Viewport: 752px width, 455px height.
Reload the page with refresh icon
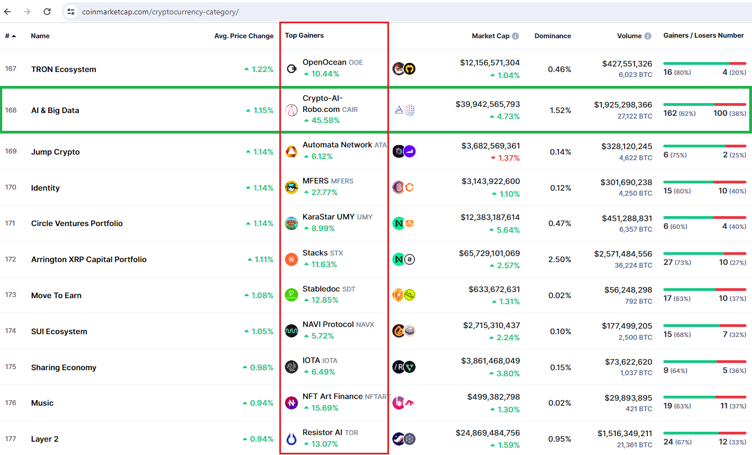46,12
